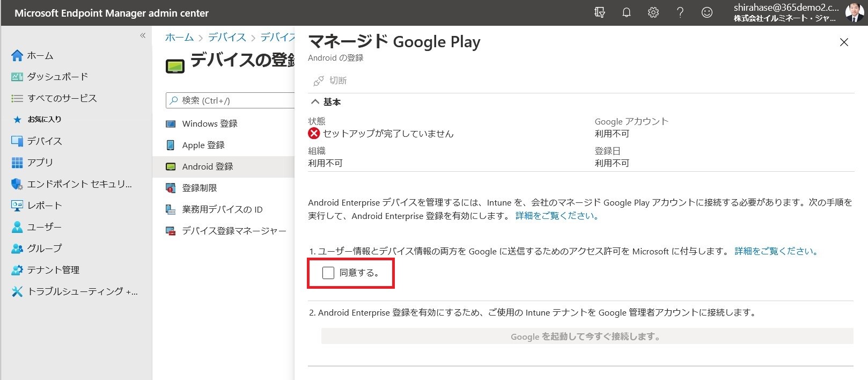Screen dimensions: 868x380
Task: Open the notifications bell
Action: tap(627, 12)
